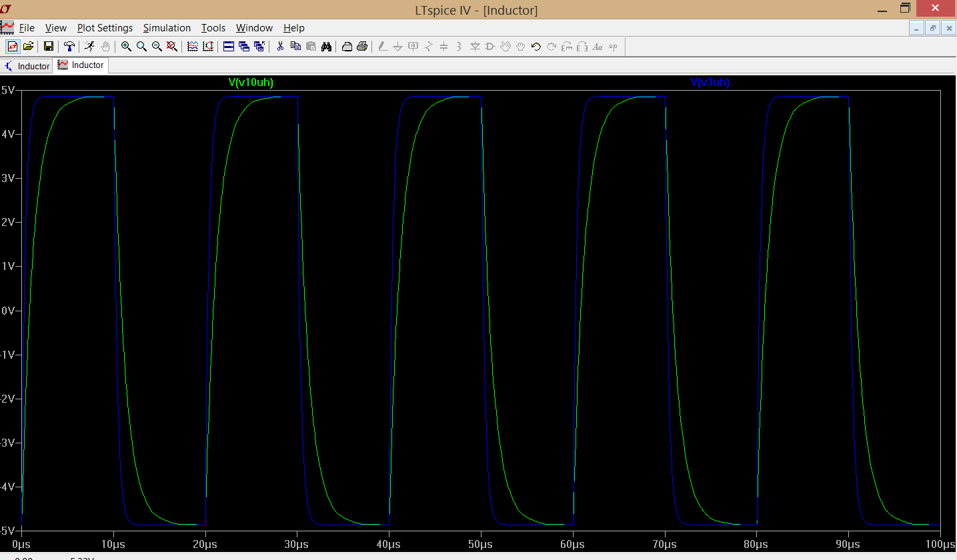This screenshot has height=560, width=957.
Task: Zoom out with the minus magnifier
Action: coord(157,46)
